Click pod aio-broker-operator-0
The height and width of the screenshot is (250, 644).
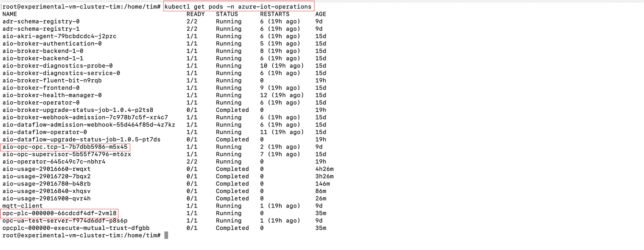[41, 103]
